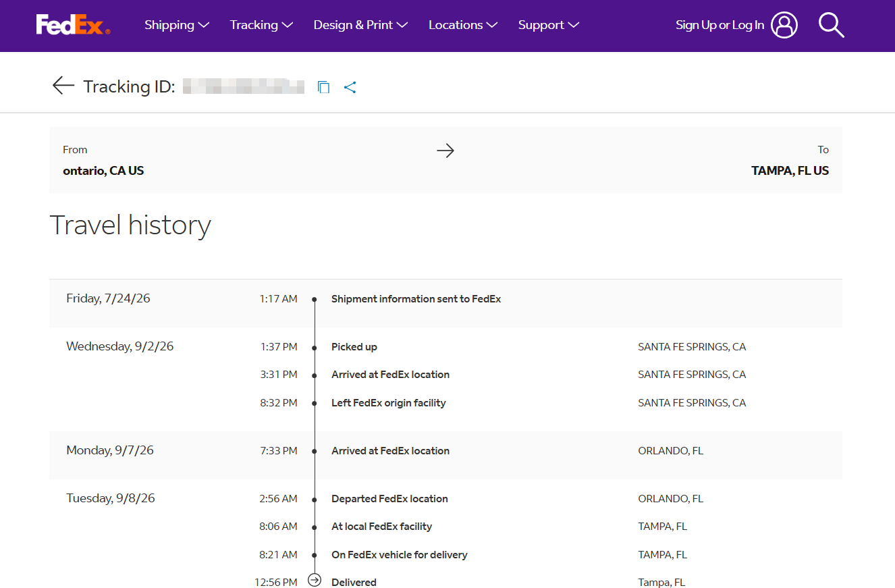Click the Delivered status circle icon
Viewport: 895px width, 588px height.
[x=314, y=580]
